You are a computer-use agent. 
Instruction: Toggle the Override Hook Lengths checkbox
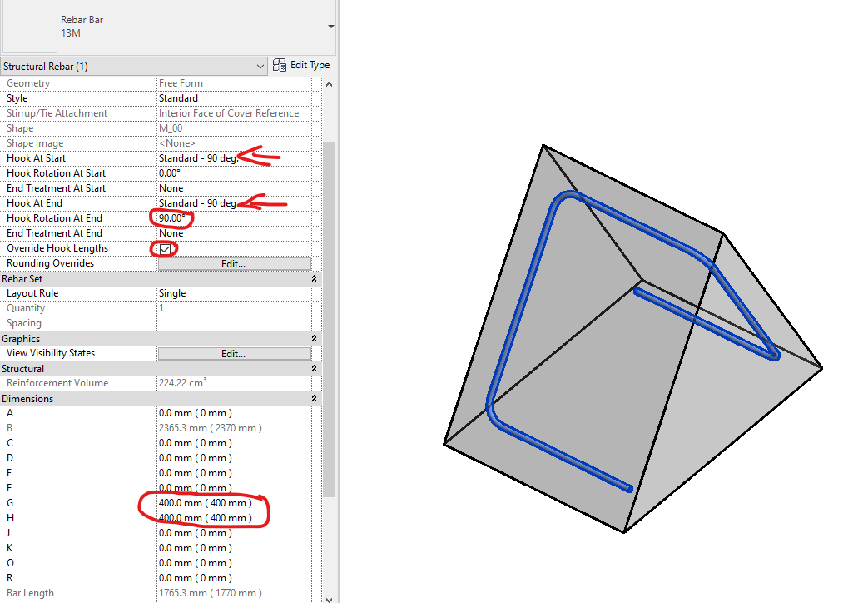tap(165, 249)
